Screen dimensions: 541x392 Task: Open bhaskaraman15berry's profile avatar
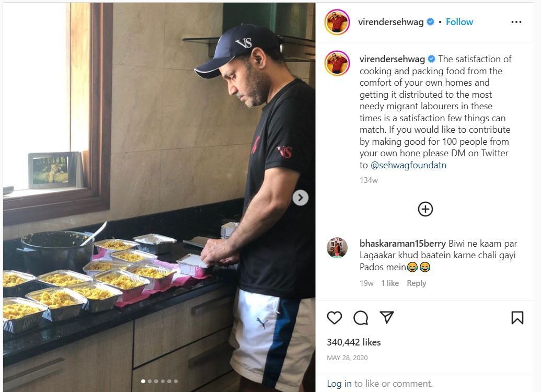point(337,248)
